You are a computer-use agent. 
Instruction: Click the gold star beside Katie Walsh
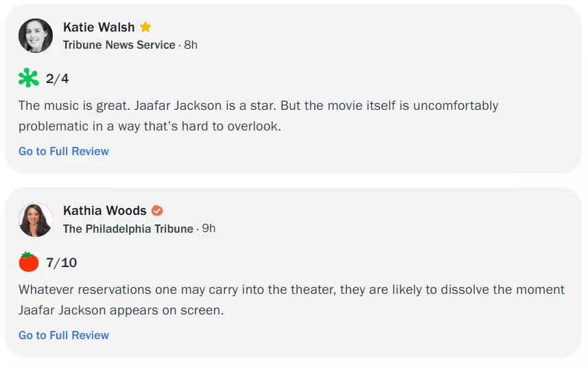click(x=145, y=27)
